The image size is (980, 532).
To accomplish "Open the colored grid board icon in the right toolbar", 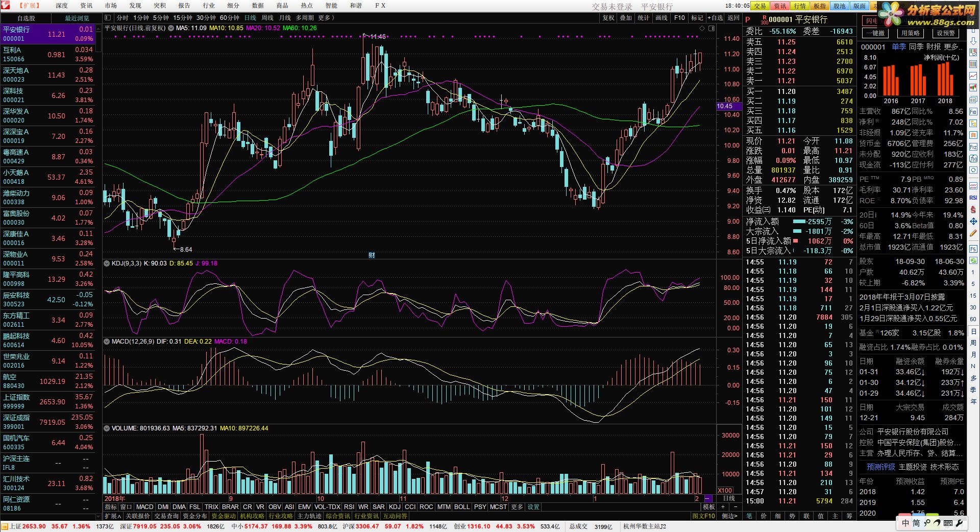I will click(973, 64).
